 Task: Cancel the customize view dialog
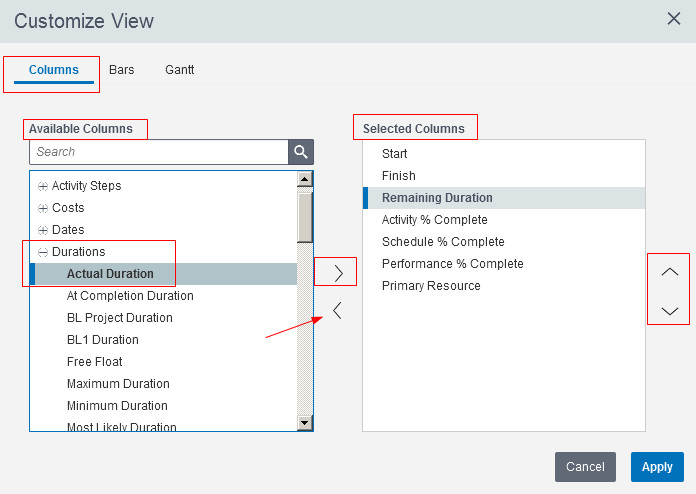pos(585,467)
